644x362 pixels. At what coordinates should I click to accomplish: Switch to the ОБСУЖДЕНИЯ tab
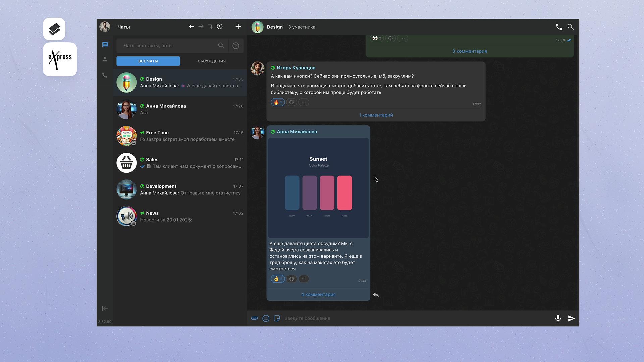pyautogui.click(x=211, y=61)
